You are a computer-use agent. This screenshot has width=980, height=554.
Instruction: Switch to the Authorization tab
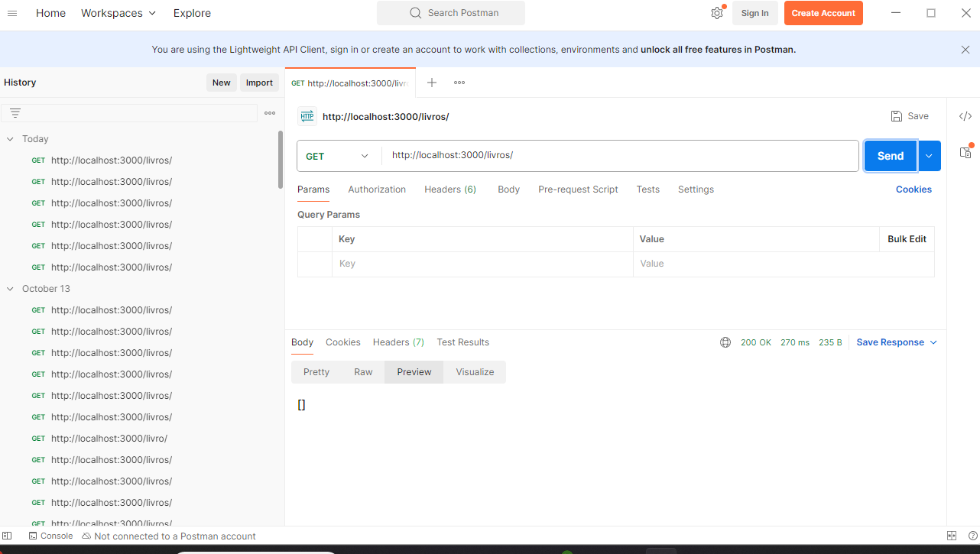click(x=377, y=190)
